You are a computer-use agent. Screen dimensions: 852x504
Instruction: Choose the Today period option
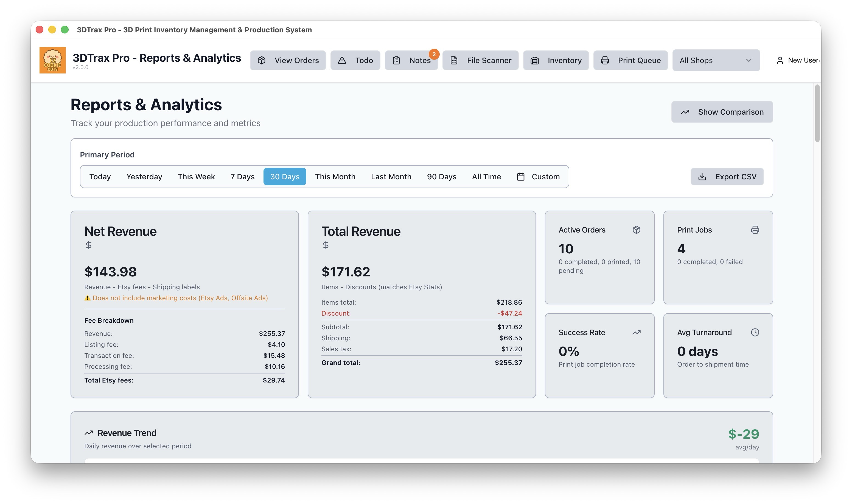click(100, 177)
